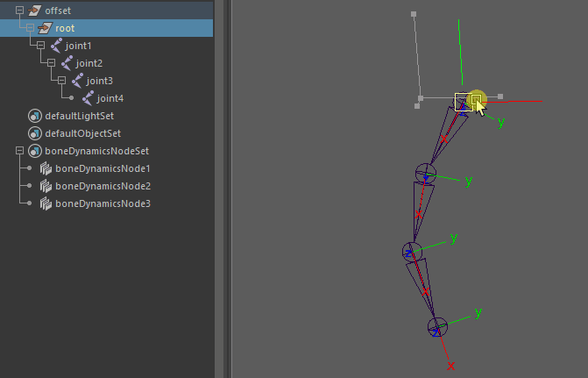Select joint1 in the outliner
This screenshot has width=588, height=378.
78,46
